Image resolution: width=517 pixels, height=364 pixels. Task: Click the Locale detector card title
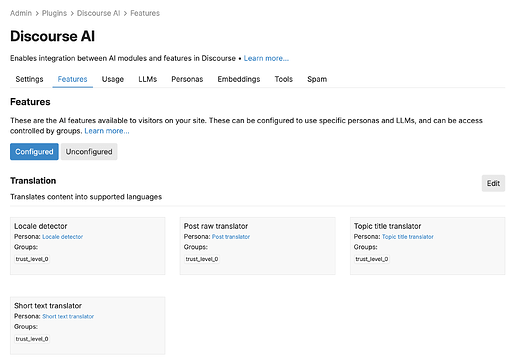41,226
